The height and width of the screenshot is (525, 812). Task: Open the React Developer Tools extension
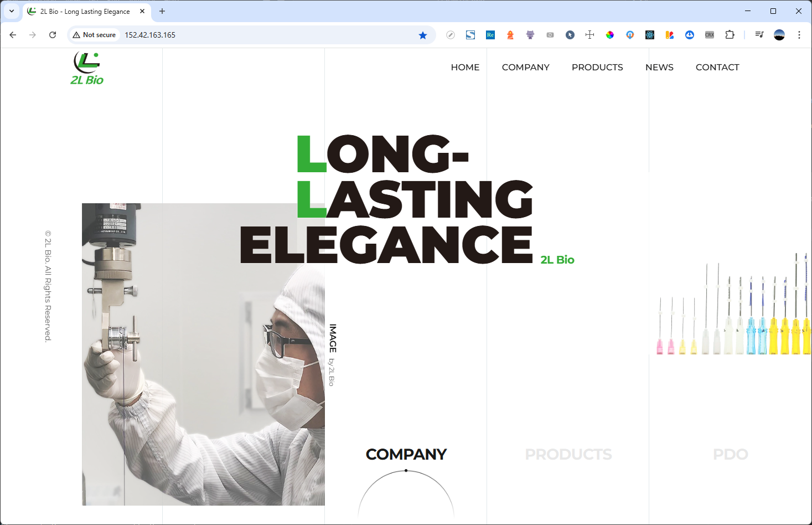pos(650,35)
